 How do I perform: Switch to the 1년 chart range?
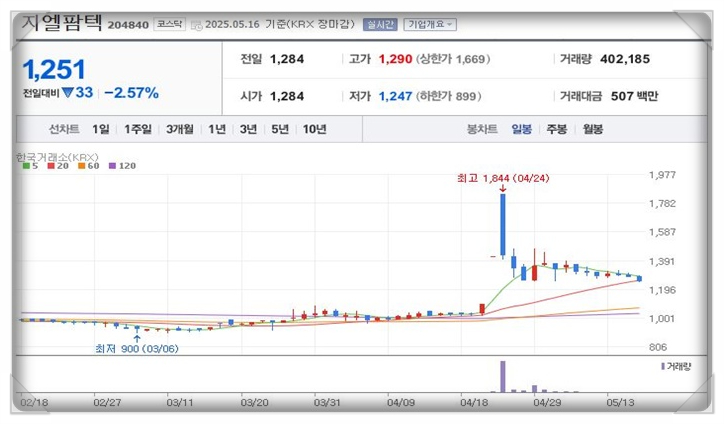coord(217,129)
